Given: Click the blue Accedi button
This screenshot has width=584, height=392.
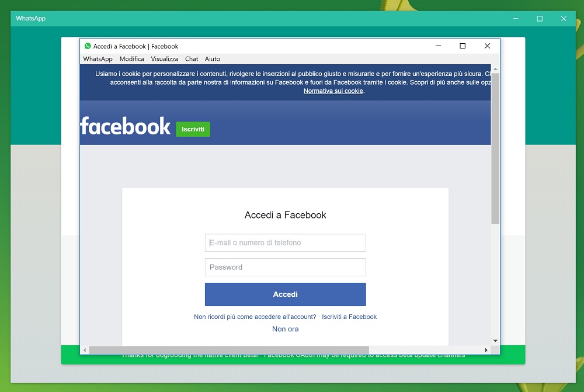Looking at the screenshot, I should pyautogui.click(x=286, y=294).
